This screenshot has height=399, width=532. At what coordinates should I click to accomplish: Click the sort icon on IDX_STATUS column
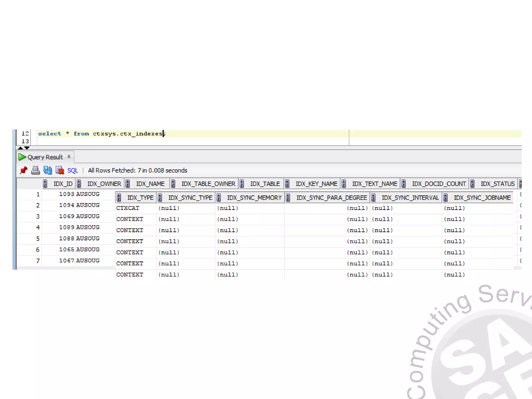pos(472,184)
